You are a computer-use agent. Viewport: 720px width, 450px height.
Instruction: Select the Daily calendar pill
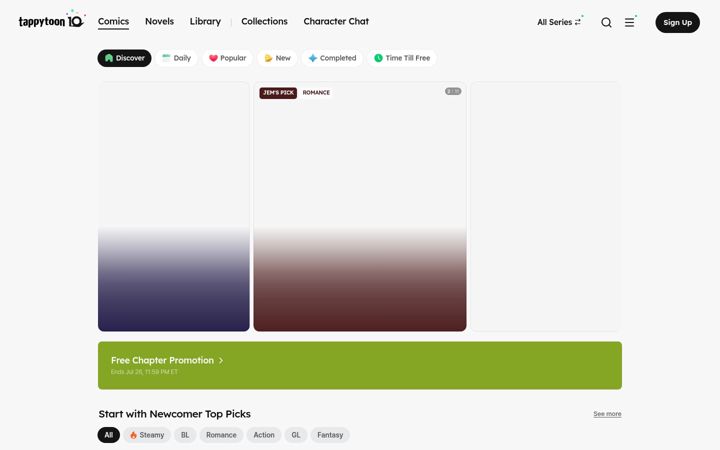[176, 58]
